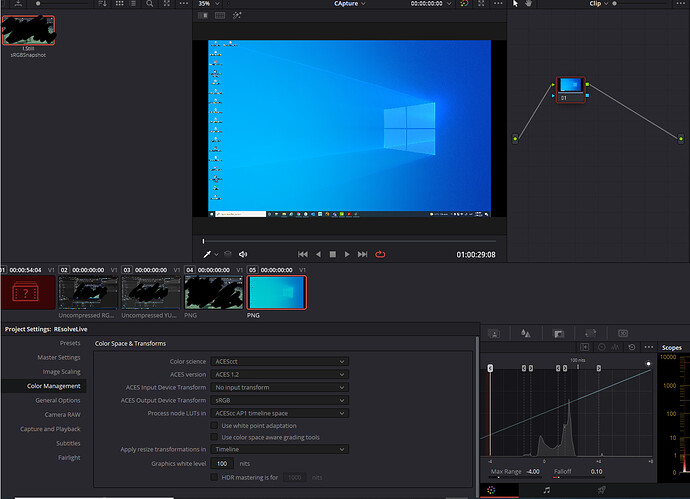Select the sRGBSnapshot still in gallery
690x499 pixels.
point(29,30)
